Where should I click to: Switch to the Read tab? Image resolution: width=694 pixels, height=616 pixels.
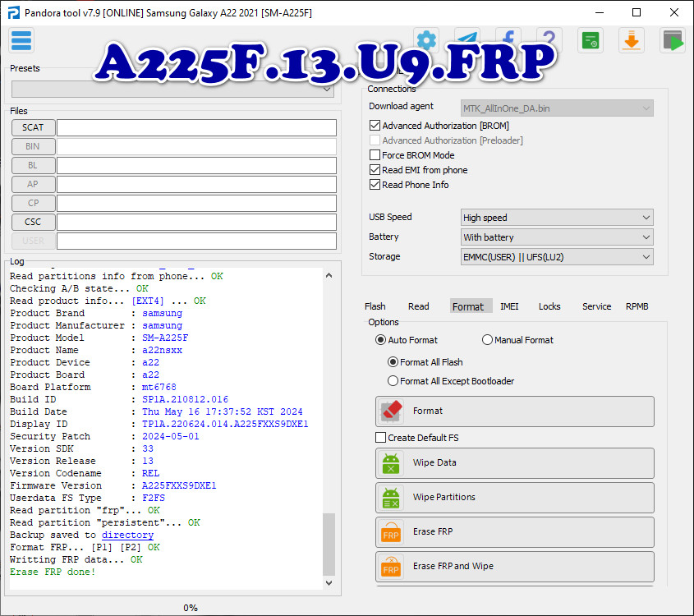[x=419, y=306]
